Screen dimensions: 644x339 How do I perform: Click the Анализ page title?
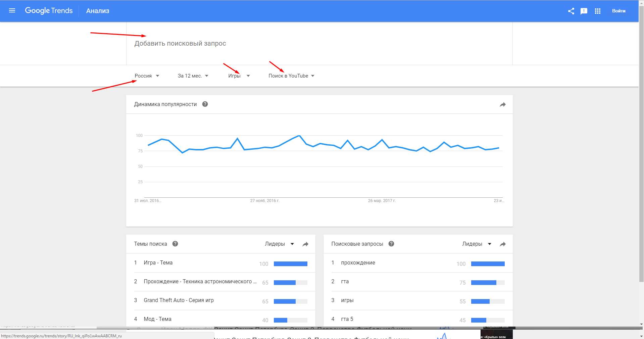pos(98,11)
